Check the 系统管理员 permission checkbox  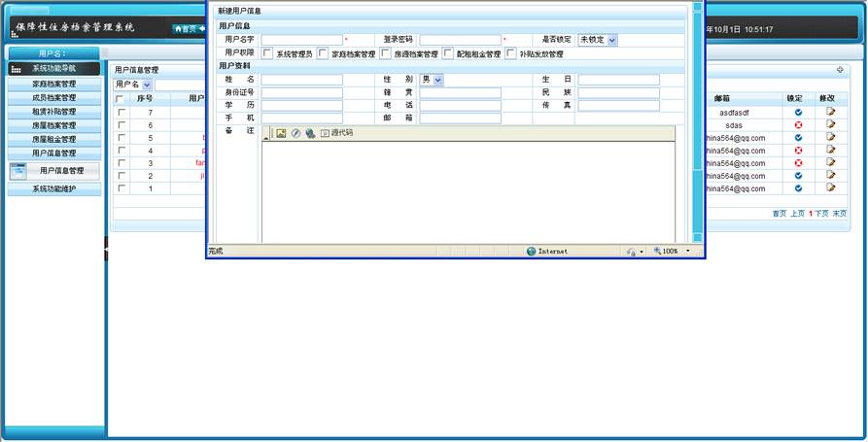[268, 54]
